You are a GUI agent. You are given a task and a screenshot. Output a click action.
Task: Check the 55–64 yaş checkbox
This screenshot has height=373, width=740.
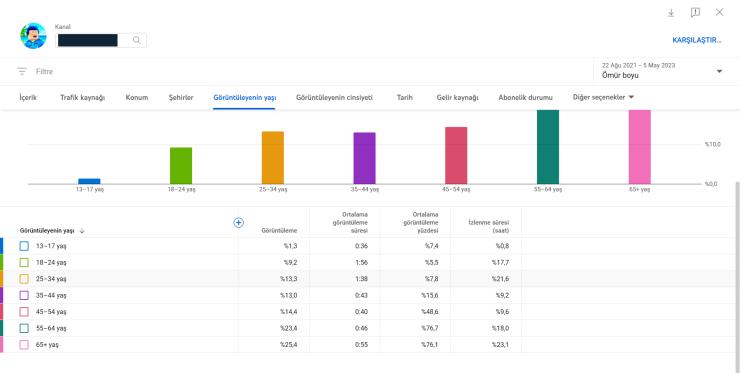point(24,328)
